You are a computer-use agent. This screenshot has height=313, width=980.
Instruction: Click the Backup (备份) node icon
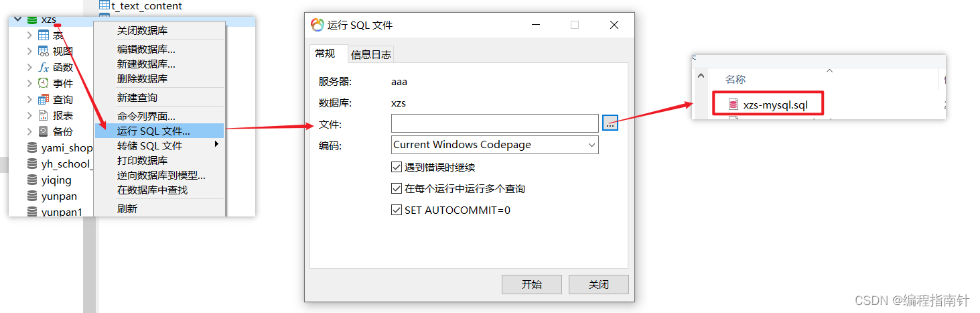coord(44,131)
